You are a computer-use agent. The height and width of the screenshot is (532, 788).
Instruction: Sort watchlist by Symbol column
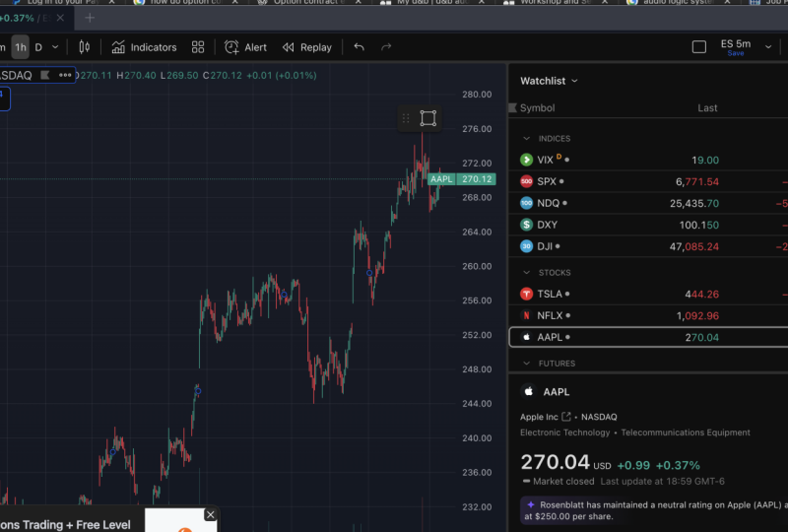(x=537, y=108)
